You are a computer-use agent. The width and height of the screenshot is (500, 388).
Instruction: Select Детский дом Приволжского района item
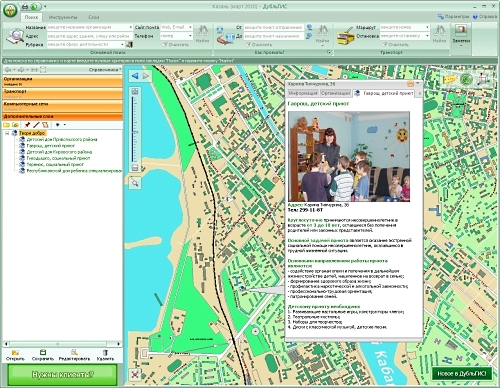click(x=62, y=139)
